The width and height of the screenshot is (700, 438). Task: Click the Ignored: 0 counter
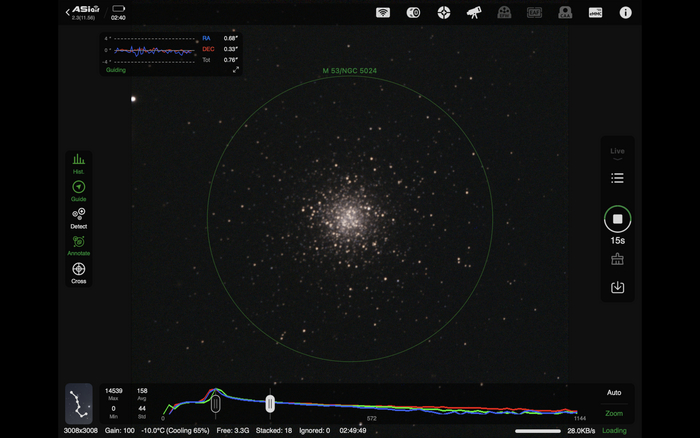(x=314, y=430)
